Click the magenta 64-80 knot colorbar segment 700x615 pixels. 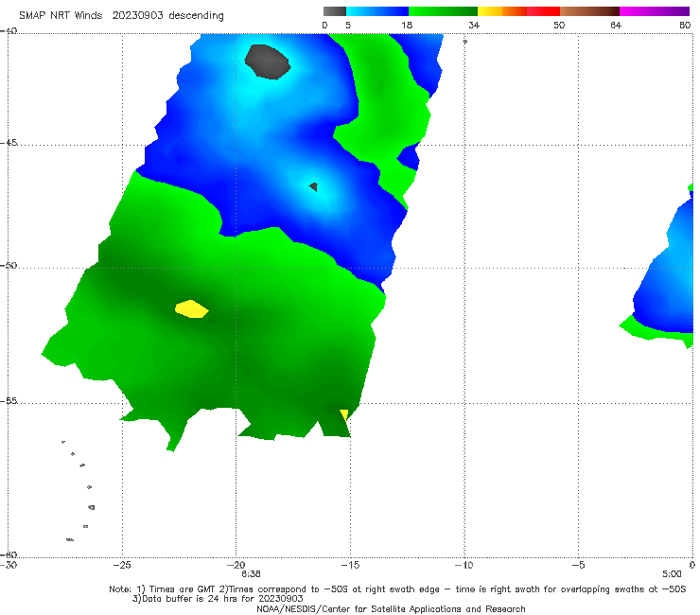click(x=655, y=11)
